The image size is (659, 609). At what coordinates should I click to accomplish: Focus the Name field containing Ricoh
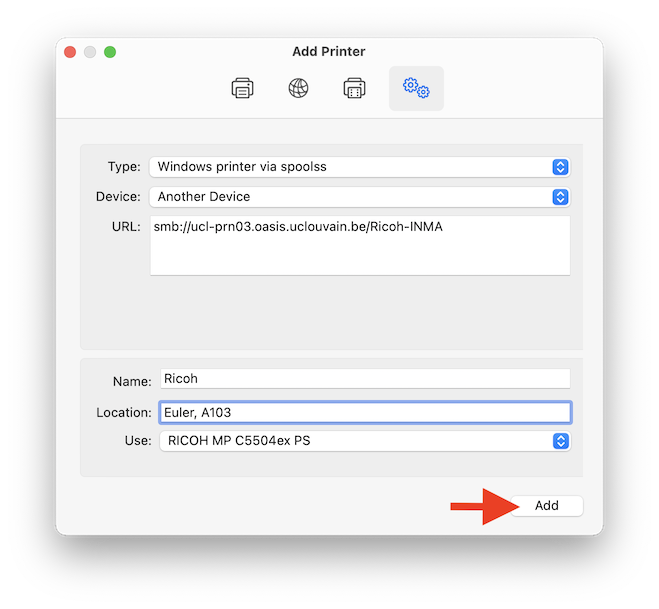point(365,379)
